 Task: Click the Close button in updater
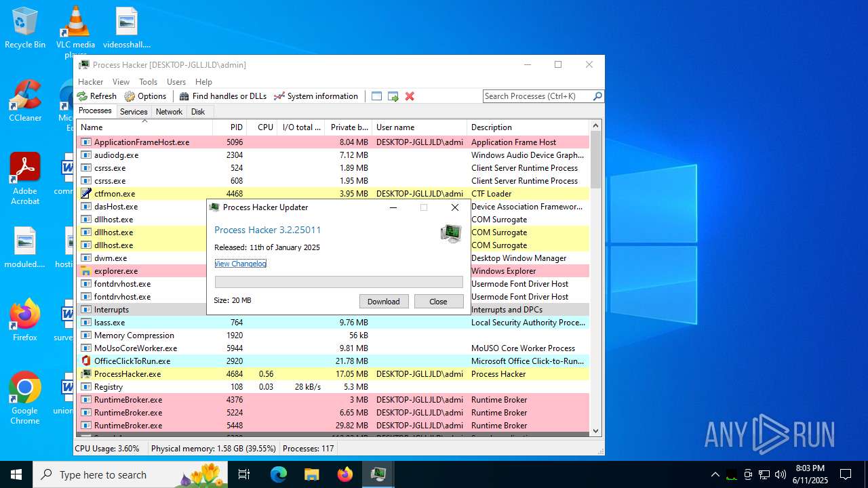pos(439,302)
